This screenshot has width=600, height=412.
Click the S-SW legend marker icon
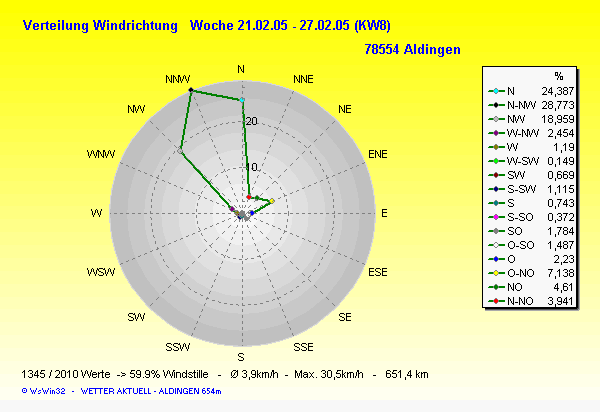[497, 188]
